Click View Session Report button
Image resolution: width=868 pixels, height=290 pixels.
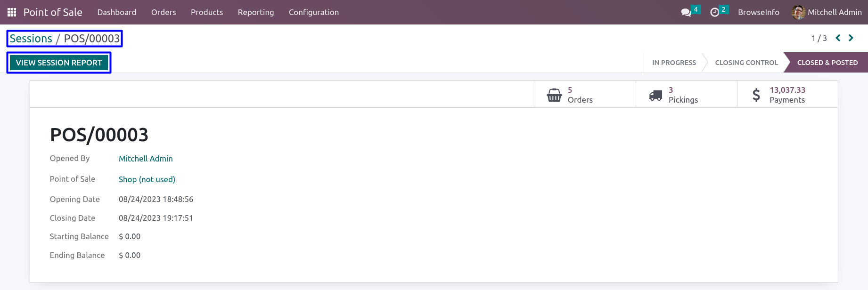59,63
